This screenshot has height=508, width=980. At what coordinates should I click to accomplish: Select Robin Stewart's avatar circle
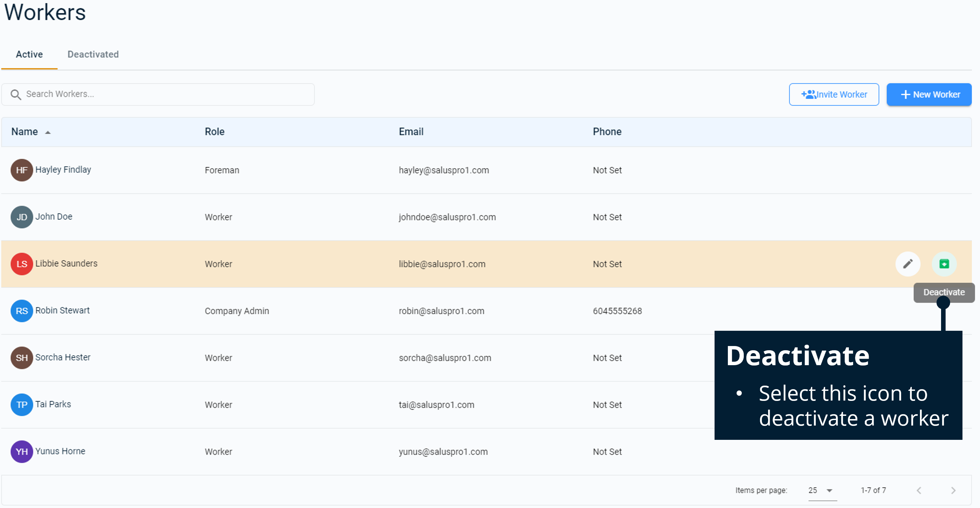[22, 311]
